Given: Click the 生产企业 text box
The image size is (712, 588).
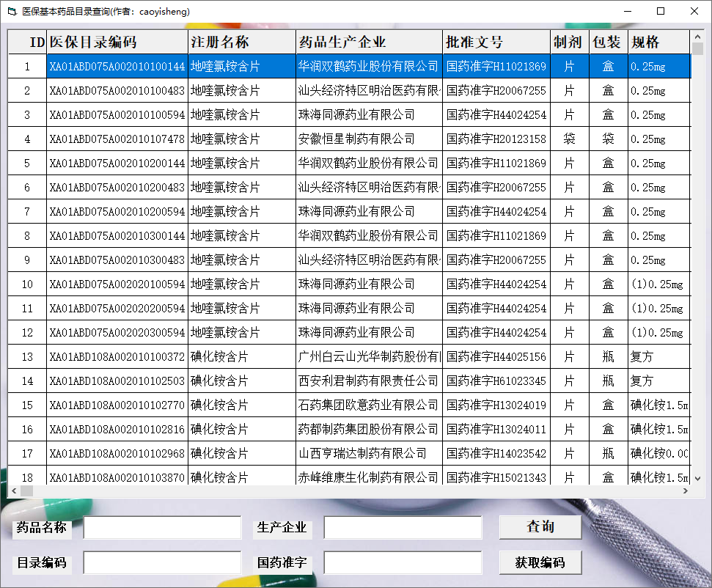Looking at the screenshot, I should click(403, 527).
